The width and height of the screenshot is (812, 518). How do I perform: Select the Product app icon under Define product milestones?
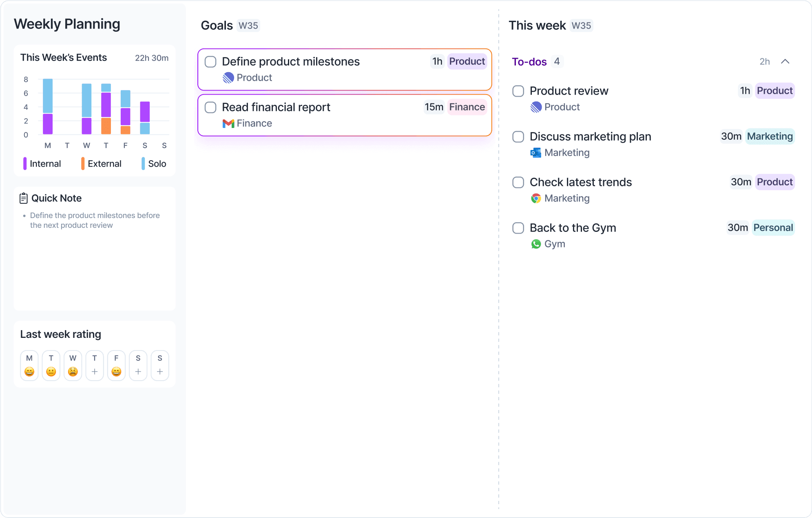tap(229, 77)
